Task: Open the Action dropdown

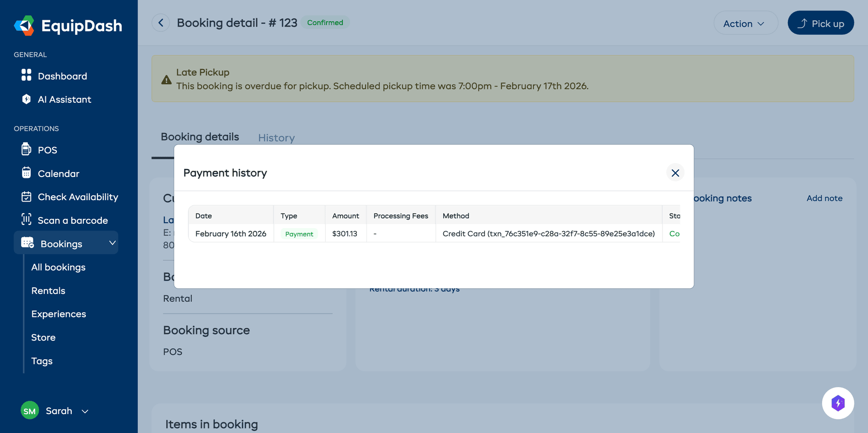Action: (746, 23)
